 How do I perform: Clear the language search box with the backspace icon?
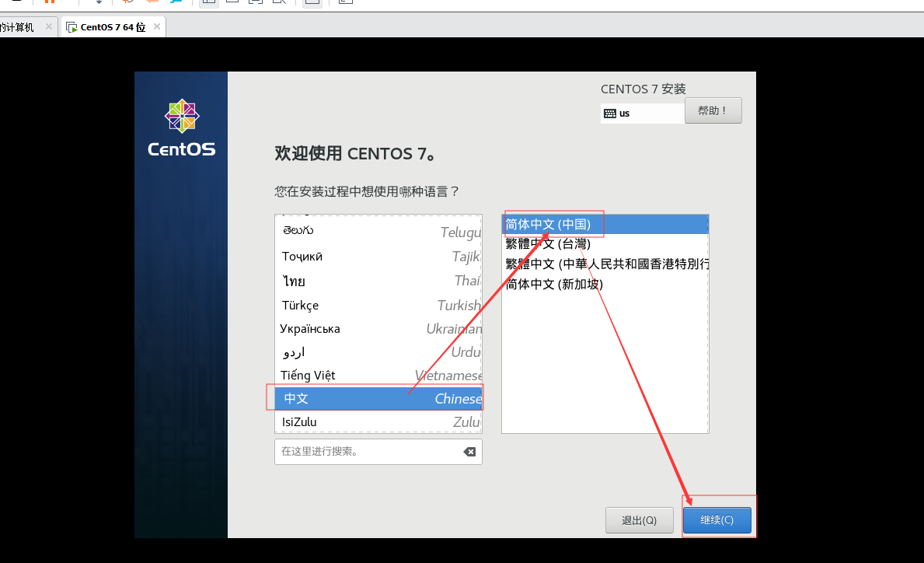click(x=469, y=452)
